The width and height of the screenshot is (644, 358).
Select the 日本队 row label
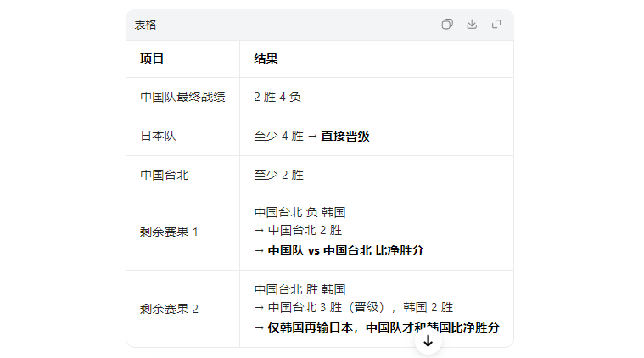158,136
